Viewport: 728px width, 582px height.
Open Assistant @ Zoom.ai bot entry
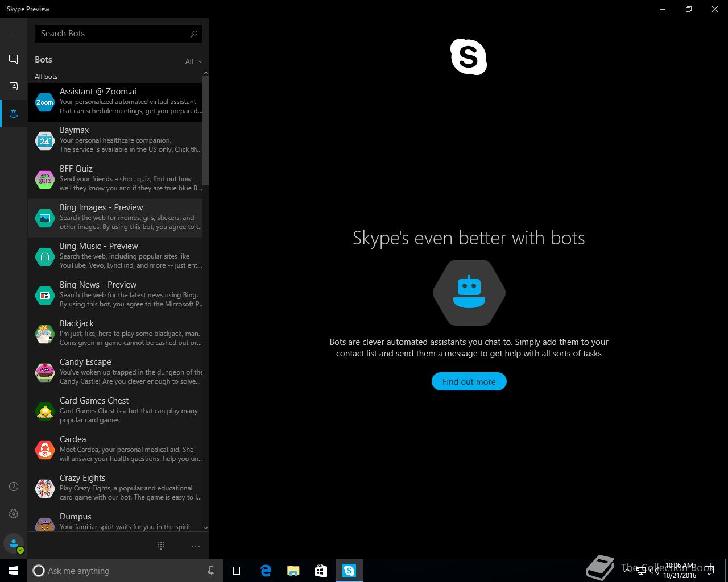pyautogui.click(x=115, y=102)
